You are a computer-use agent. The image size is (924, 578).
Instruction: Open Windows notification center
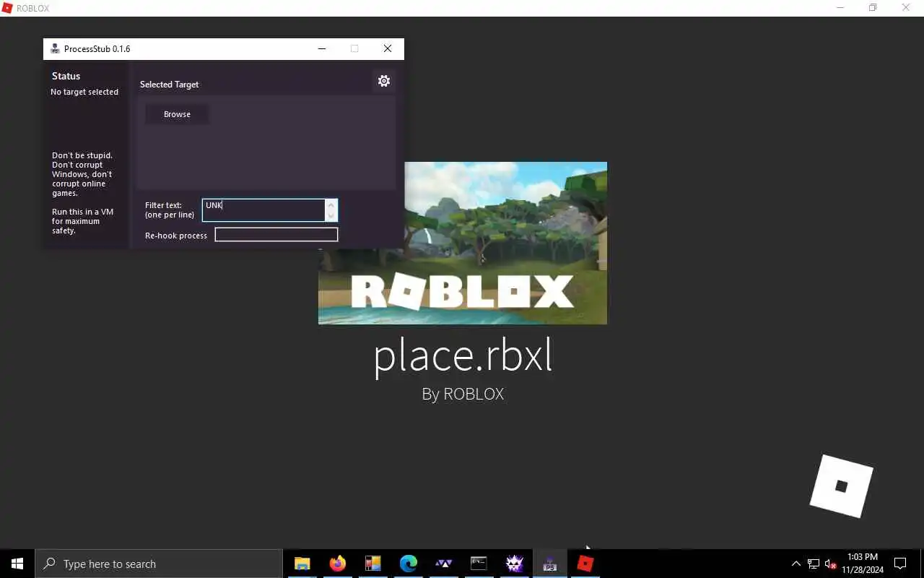900,564
